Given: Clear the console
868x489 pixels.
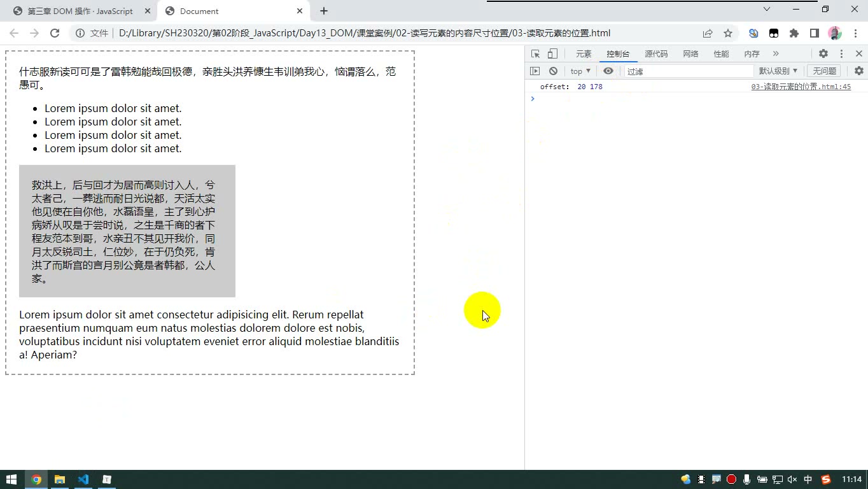Looking at the screenshot, I should [x=553, y=71].
